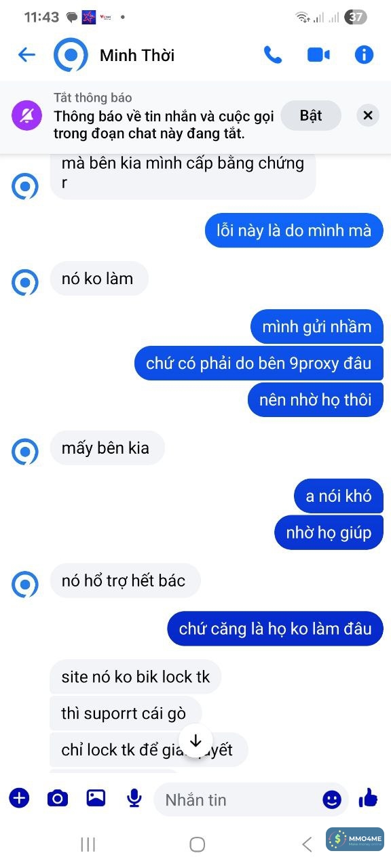The height and width of the screenshot is (868, 391).
Task: Dismiss the muted notifications banner
Action: (x=368, y=115)
